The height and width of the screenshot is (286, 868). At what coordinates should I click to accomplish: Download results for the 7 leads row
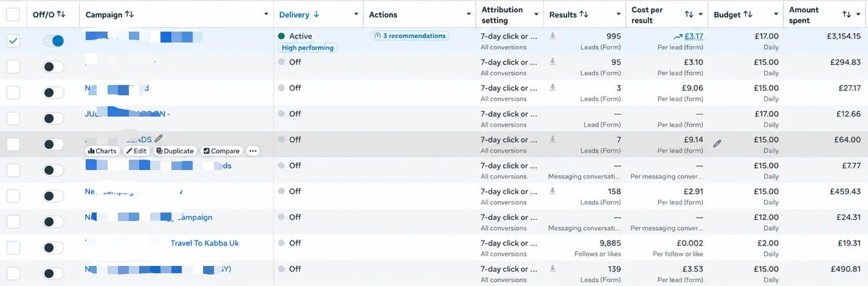[553, 140]
